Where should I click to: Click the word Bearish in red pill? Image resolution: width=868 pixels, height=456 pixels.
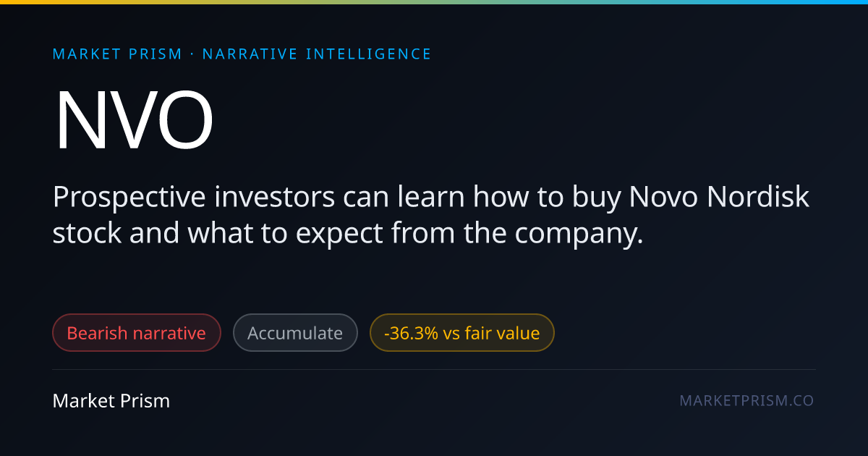click(x=96, y=333)
